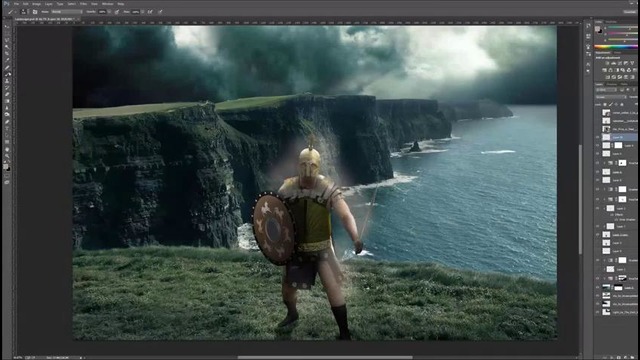Open the Flow slider arrow
The height and width of the screenshot is (360, 640).
[x=142, y=12]
